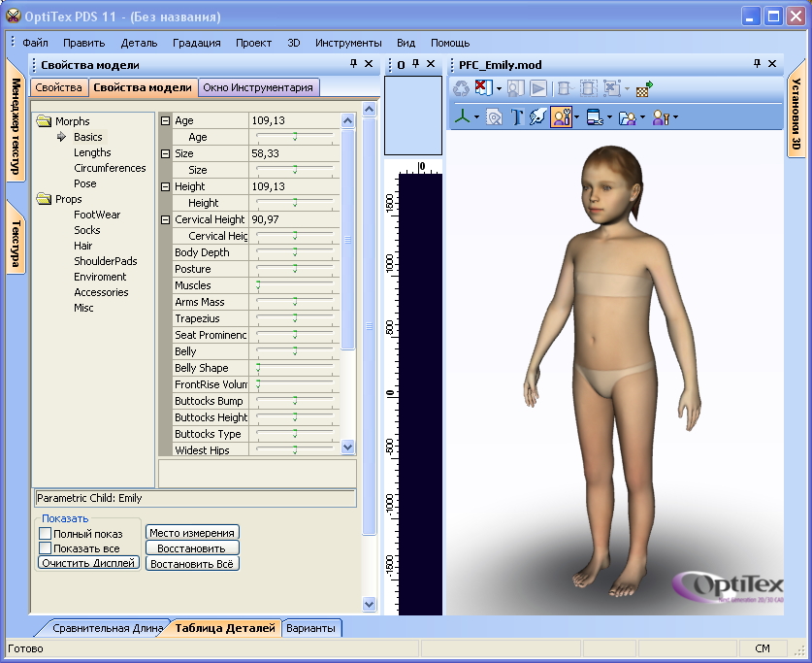Click the 'Место измерения' button
This screenshot has height=663, width=812.
[x=192, y=533]
